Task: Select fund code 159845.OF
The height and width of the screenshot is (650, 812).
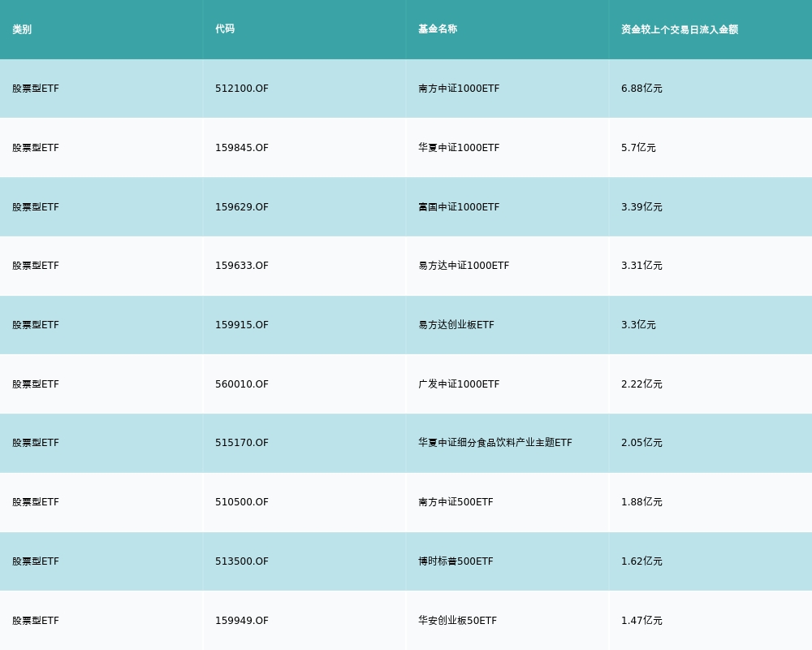Action: (x=242, y=148)
